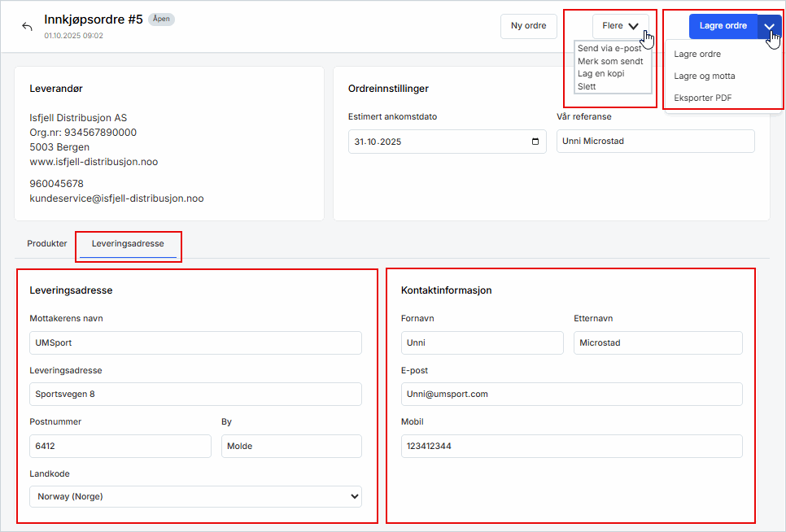Select Lagre og motta menu item
Image resolution: width=786 pixels, height=532 pixels.
[x=705, y=76]
